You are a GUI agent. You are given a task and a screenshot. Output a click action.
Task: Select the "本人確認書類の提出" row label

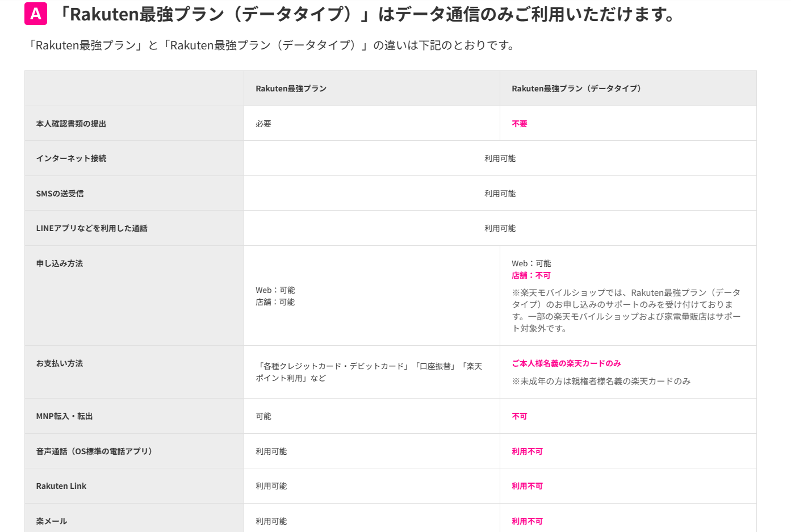71,124
